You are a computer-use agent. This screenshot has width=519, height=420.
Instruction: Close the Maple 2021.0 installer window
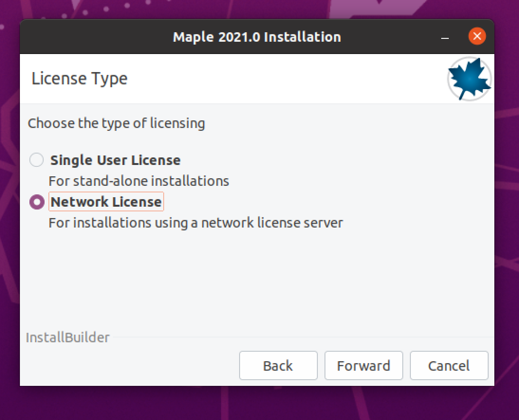[x=477, y=37]
